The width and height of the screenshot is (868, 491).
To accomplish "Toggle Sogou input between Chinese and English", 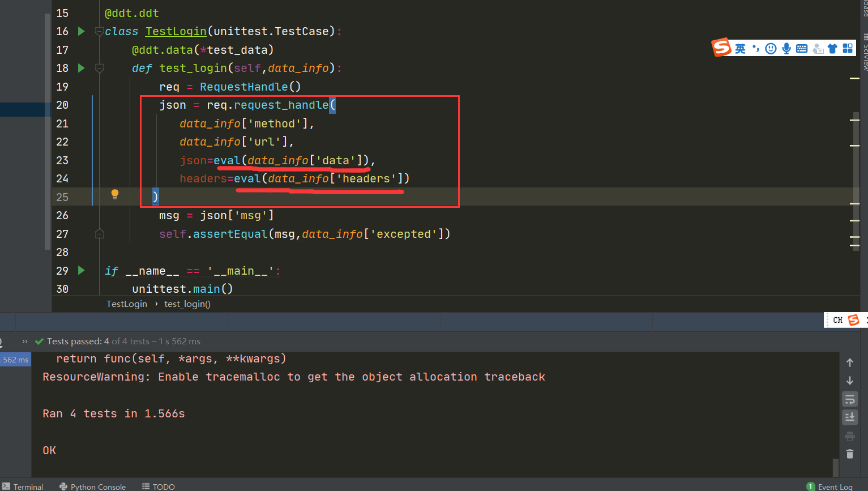I will 740,49.
